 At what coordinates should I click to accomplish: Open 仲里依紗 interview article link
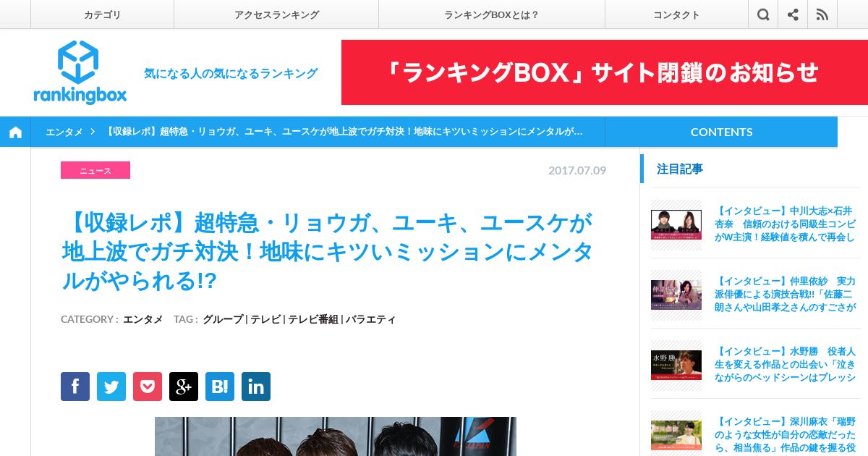[x=786, y=294]
